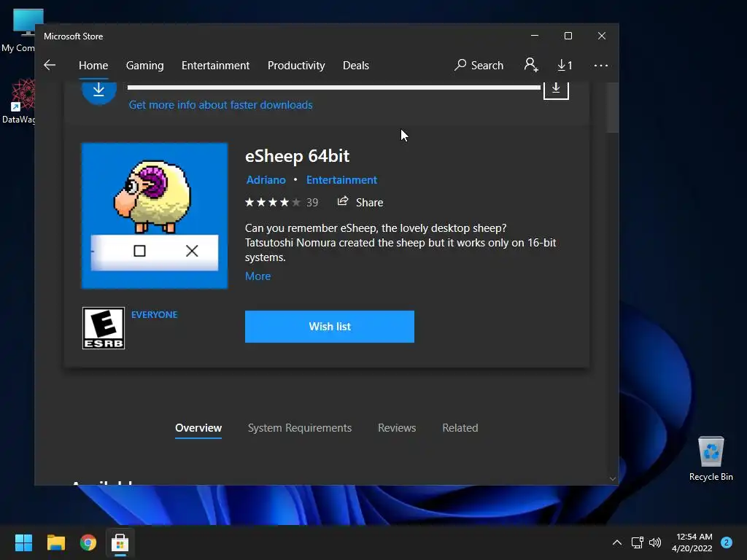The width and height of the screenshot is (747, 560).
Task: Launch Google Chrome from taskbar
Action: coord(88,542)
